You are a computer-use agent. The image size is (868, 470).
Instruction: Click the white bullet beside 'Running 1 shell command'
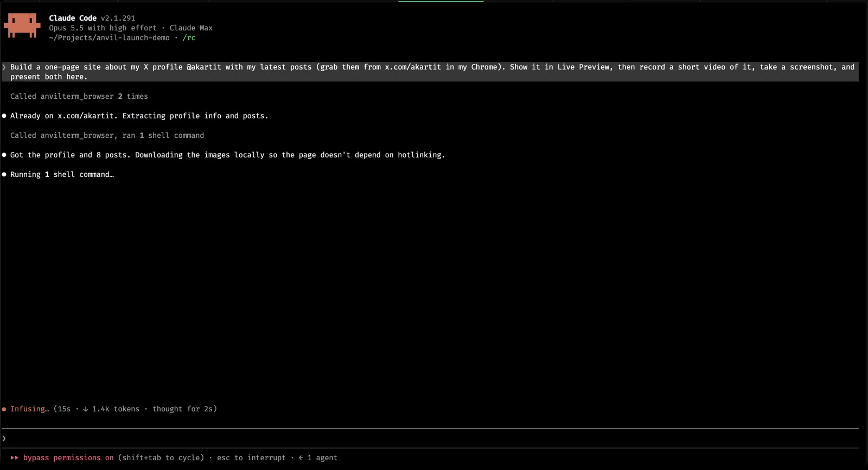point(4,174)
